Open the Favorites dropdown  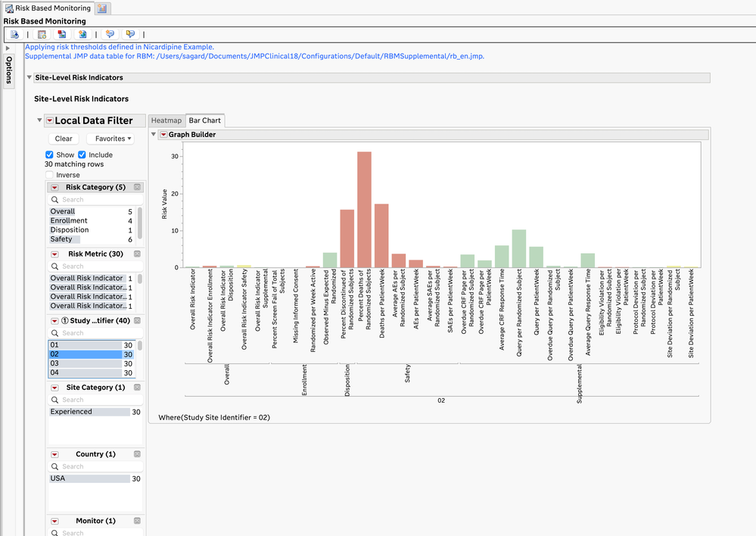pyautogui.click(x=110, y=139)
